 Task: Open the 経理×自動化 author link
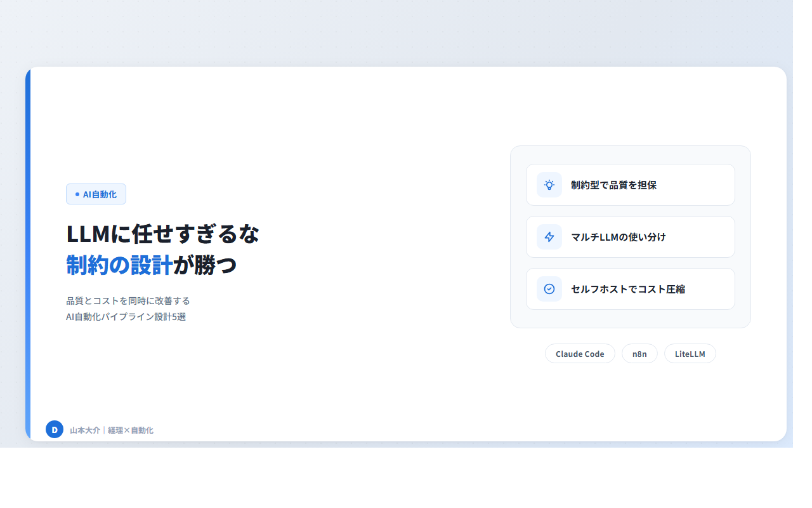pos(131,429)
